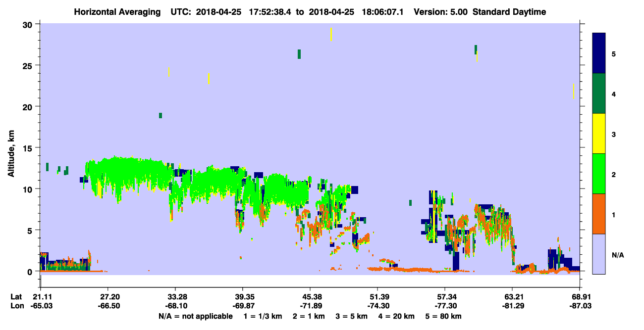Click the yellow colorbar segment labeled 3
Viewport: 644px width, 330px height.
click(599, 134)
